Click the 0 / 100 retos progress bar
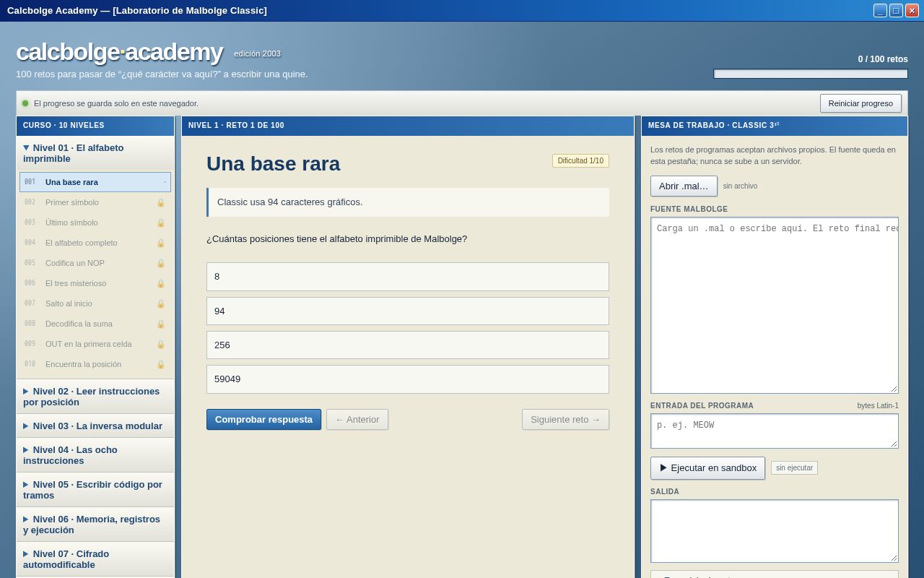This screenshot has width=924, height=578. (811, 74)
